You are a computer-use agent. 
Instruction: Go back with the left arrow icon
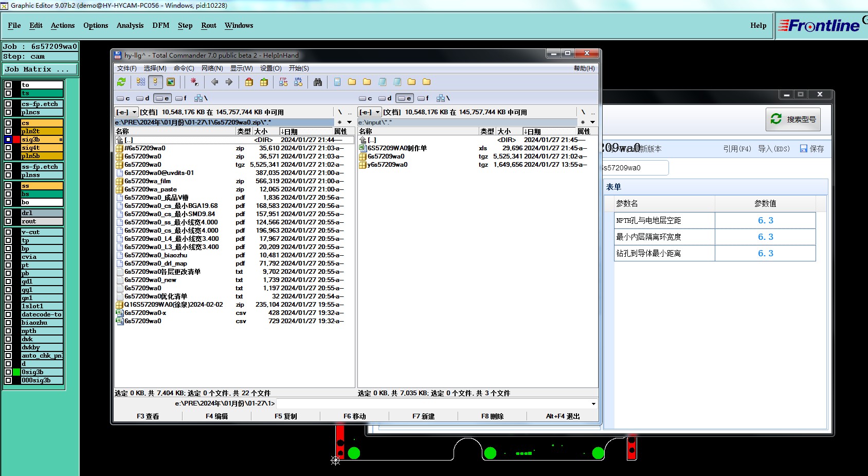click(215, 82)
